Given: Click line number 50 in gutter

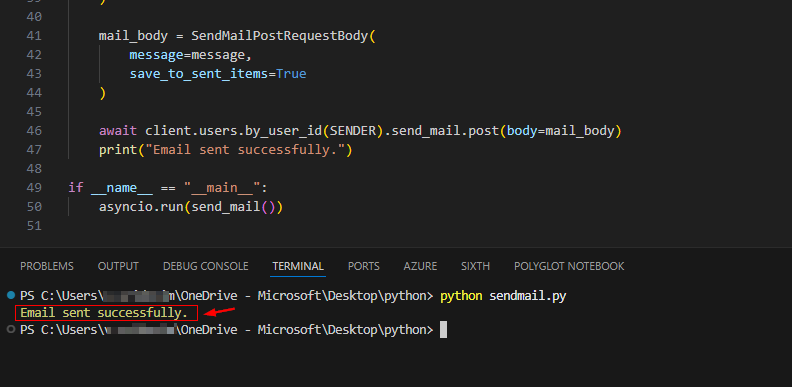Looking at the screenshot, I should (33, 207).
